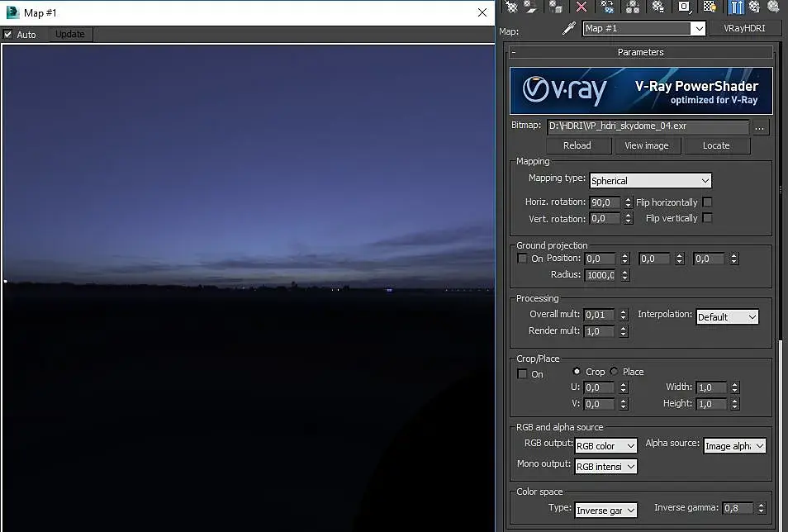Viewport: 788px width, 532px height.
Task: Pick material with the eyedropper icon
Action: pyautogui.click(x=568, y=29)
